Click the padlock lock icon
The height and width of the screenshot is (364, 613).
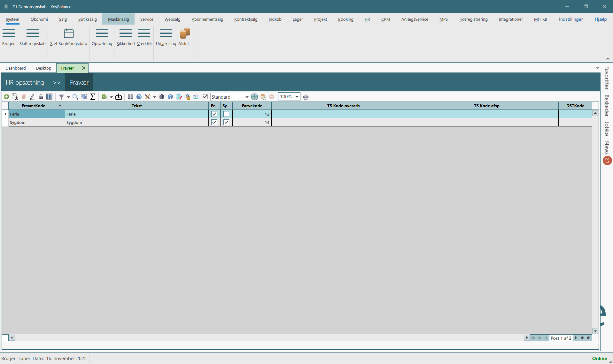coord(41,97)
